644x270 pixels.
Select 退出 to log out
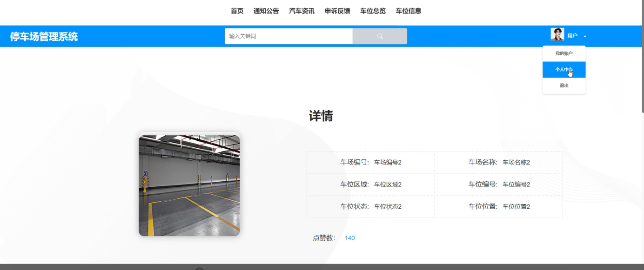564,86
